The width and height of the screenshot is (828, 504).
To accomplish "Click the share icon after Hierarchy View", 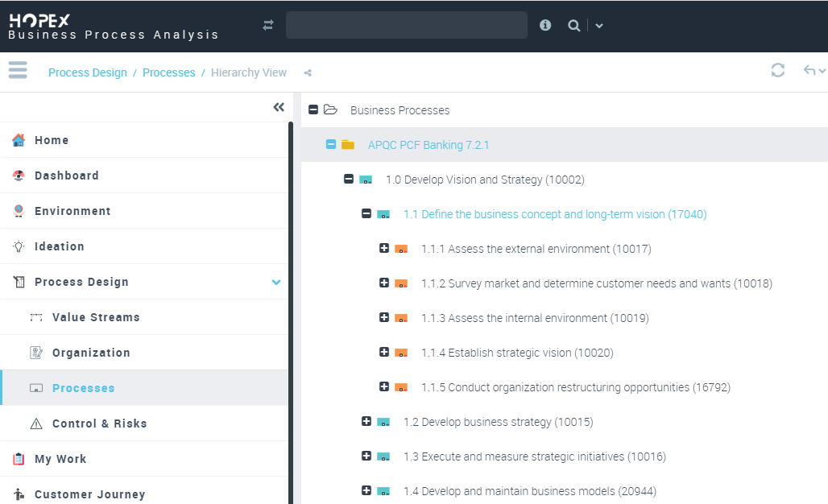I will pyautogui.click(x=308, y=73).
